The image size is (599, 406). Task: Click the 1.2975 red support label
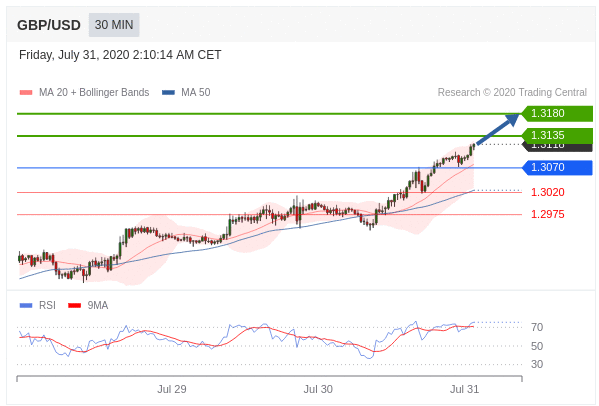[547, 214]
